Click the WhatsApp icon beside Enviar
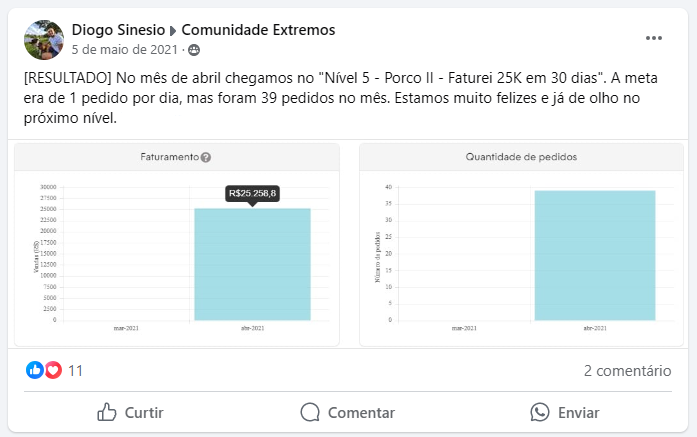 [540, 412]
